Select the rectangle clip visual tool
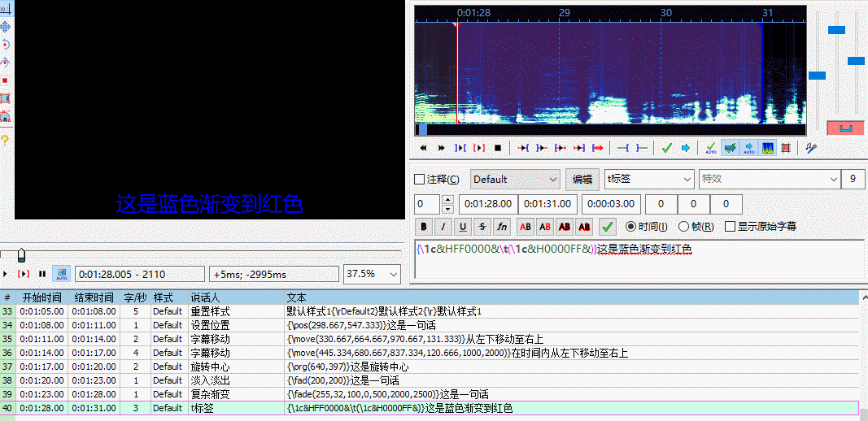868x421 pixels. point(6,98)
